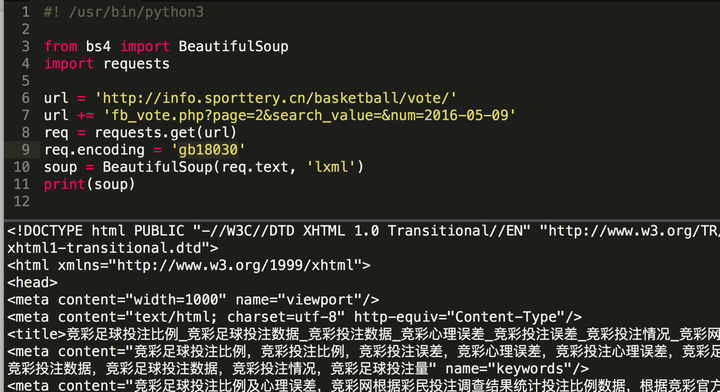720x392 pixels.
Task: Click line number 12 in the gutter
Action: coord(22,202)
